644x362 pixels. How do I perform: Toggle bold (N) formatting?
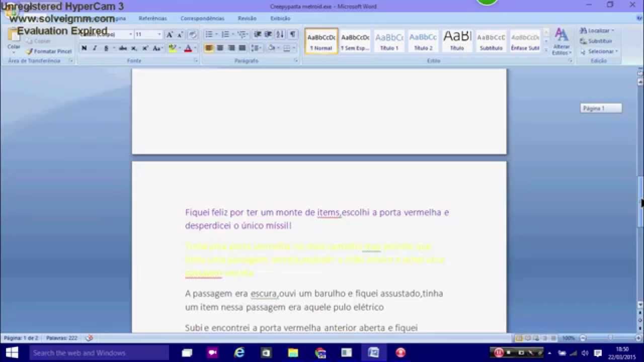[x=84, y=48]
